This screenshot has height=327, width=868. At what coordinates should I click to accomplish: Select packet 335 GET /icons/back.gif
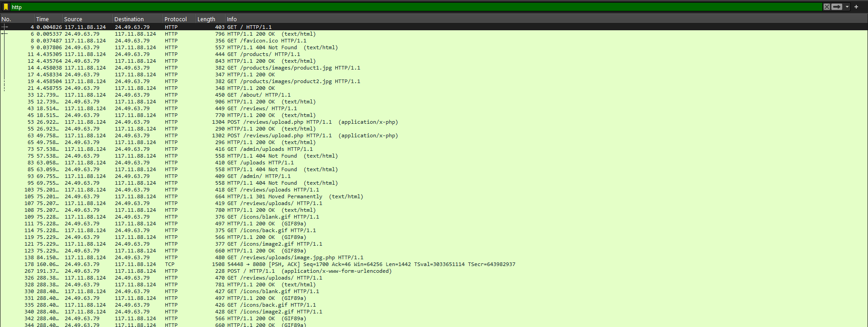click(x=434, y=305)
